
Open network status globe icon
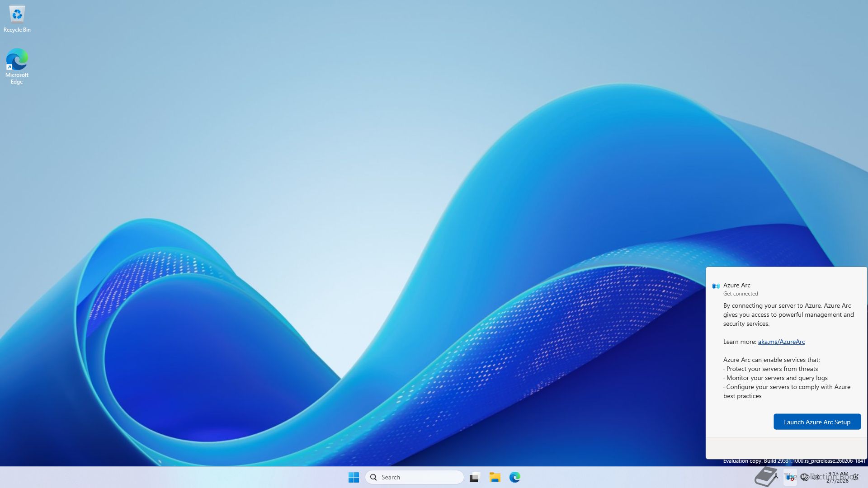click(x=804, y=477)
